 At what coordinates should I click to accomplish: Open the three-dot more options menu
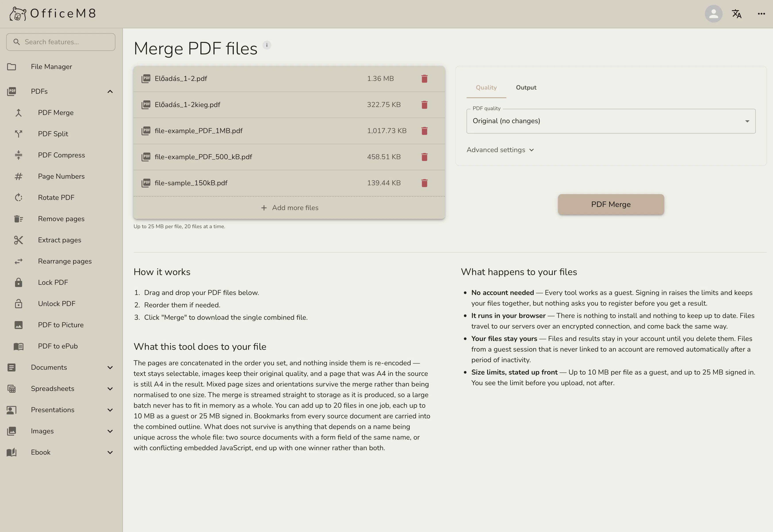(761, 14)
